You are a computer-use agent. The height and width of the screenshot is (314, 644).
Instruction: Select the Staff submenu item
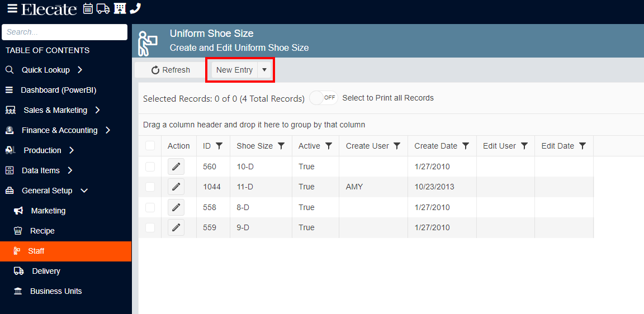(66, 251)
